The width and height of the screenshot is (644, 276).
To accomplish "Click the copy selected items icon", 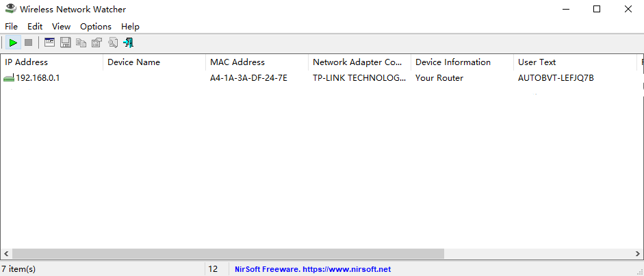I will pyautogui.click(x=81, y=43).
